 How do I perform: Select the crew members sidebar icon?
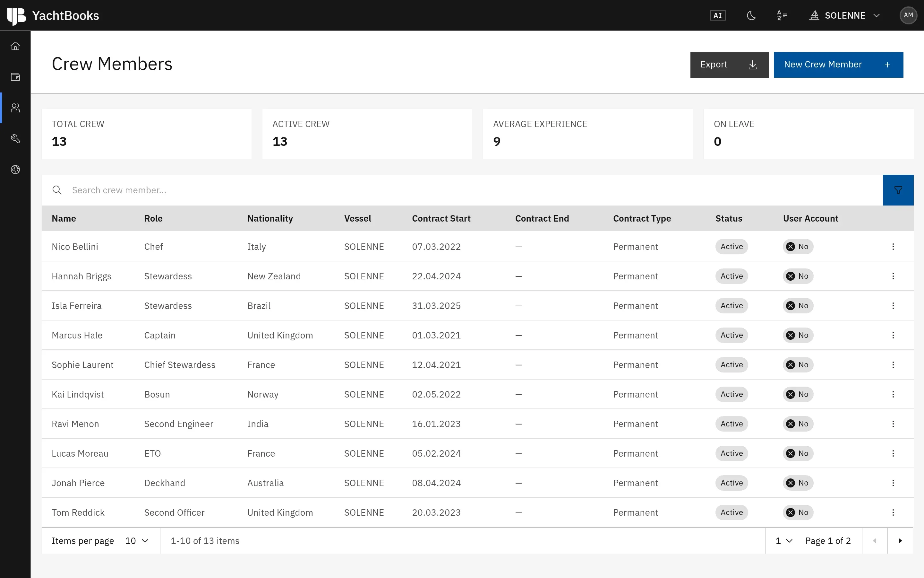(x=15, y=108)
